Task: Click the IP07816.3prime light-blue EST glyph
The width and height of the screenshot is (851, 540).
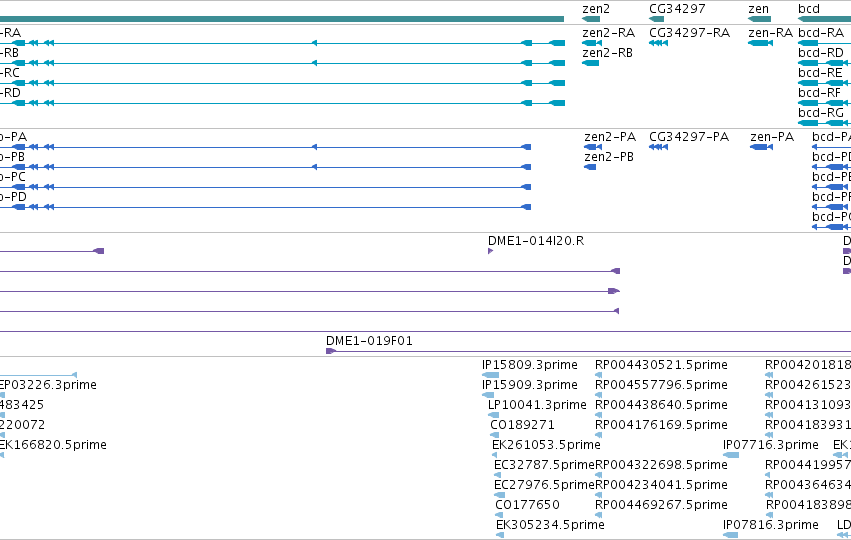Action: pos(731,535)
